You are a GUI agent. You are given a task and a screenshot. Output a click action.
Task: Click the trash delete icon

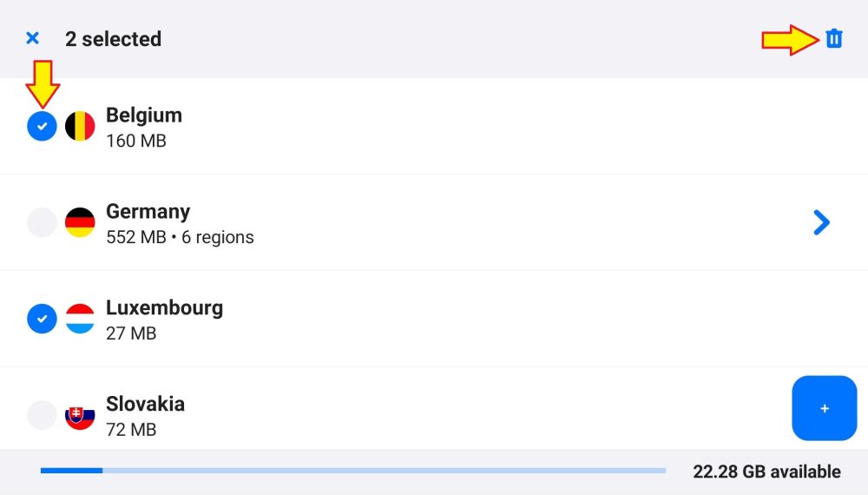click(833, 38)
